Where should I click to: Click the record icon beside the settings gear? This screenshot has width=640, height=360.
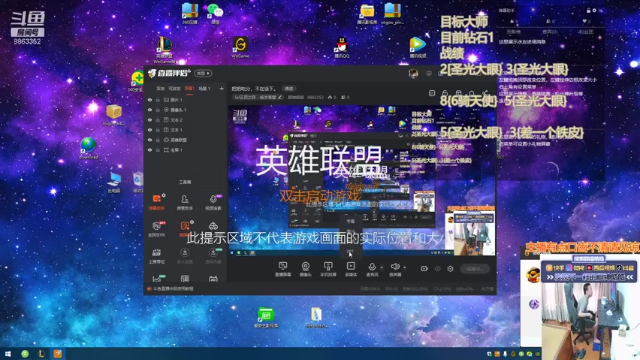click(x=424, y=269)
